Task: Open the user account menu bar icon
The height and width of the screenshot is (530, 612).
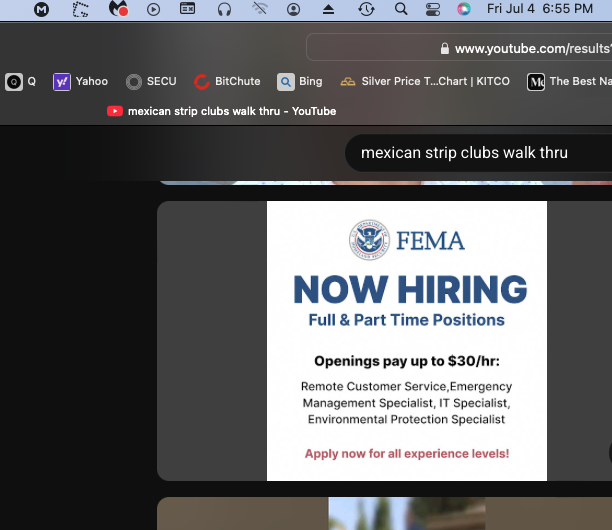Action: 294,9
